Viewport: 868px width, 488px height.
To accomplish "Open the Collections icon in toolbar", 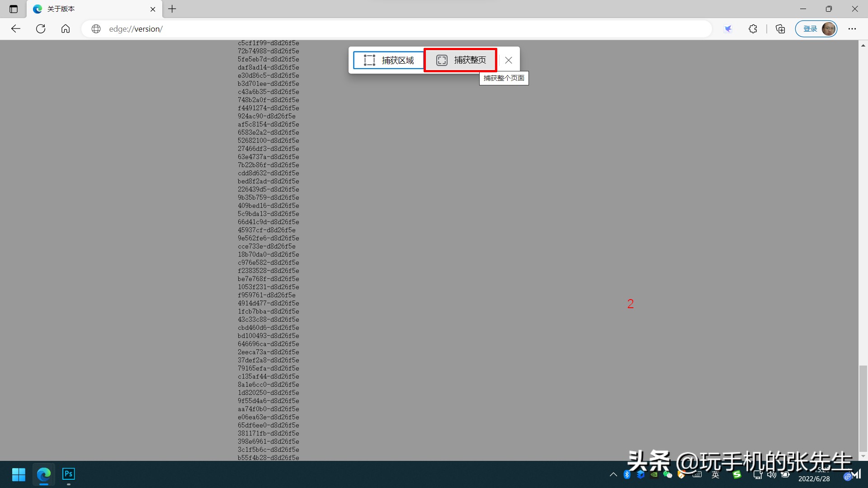I will point(780,29).
